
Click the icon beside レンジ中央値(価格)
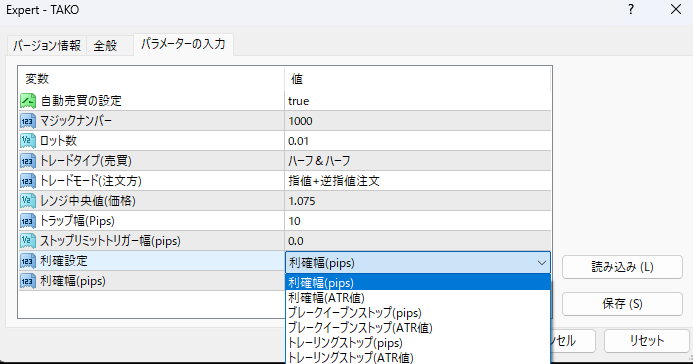pyautogui.click(x=28, y=201)
